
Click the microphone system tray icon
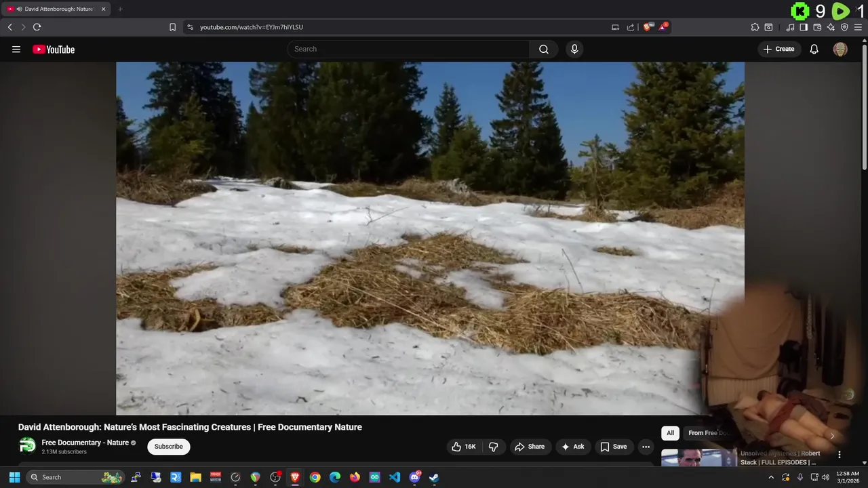tap(800, 477)
